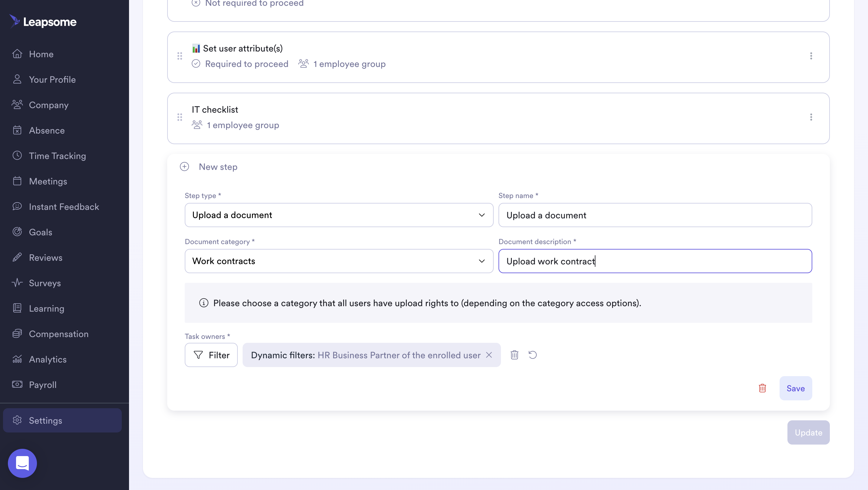Click the Settings label in sidebar
Image resolution: width=868 pixels, height=490 pixels.
[45, 421]
